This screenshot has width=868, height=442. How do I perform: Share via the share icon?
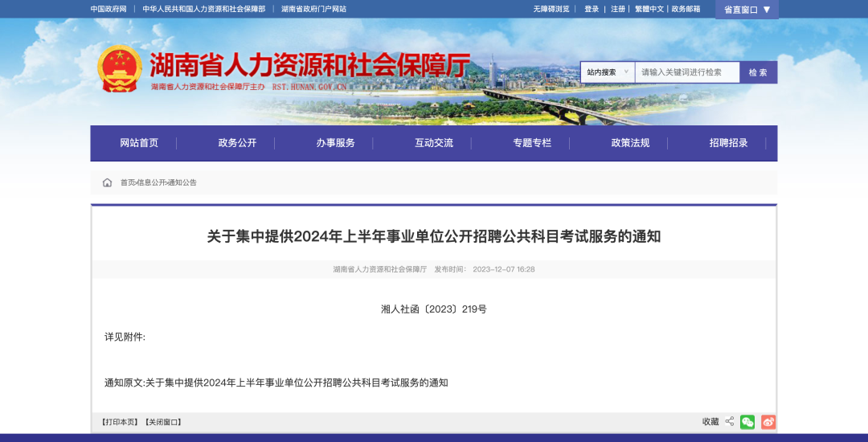tap(730, 422)
